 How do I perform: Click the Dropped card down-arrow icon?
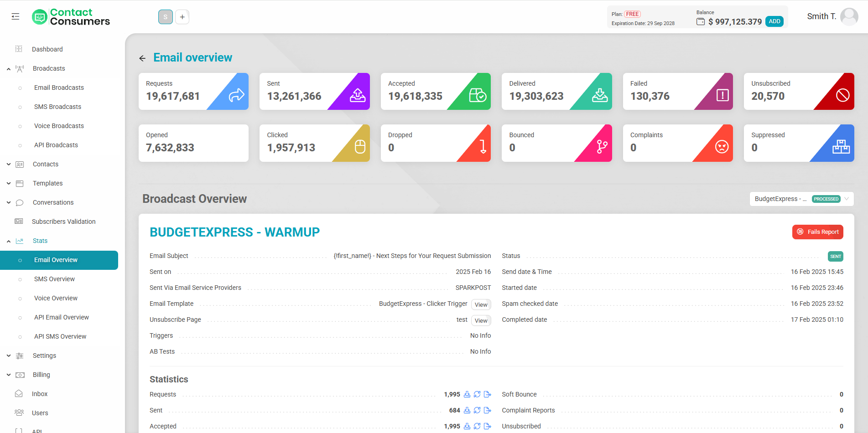[483, 147]
